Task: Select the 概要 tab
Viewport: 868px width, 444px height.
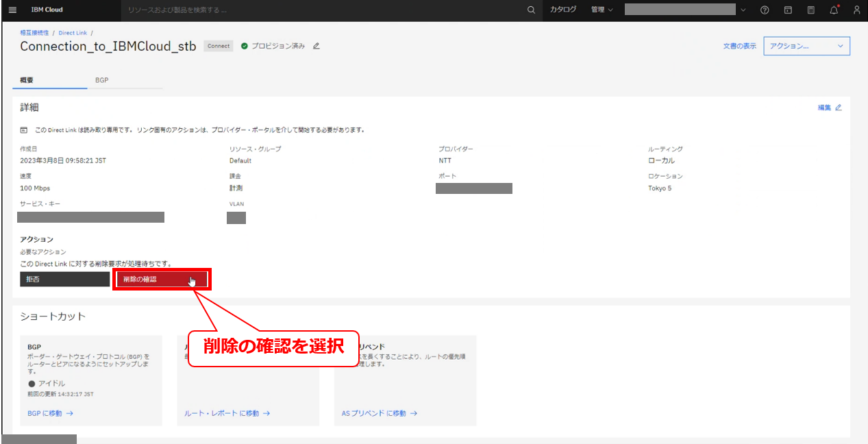Action: point(27,80)
